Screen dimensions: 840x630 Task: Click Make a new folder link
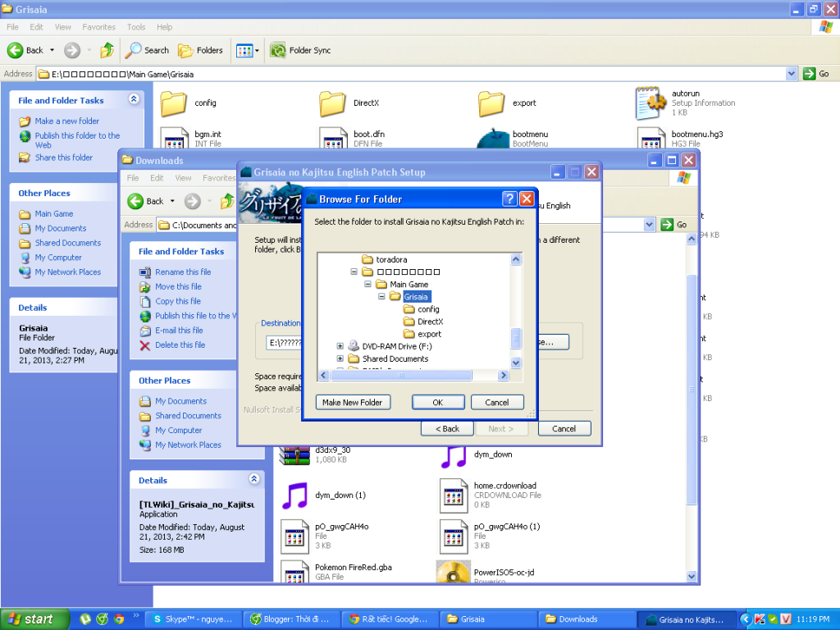tap(67, 121)
